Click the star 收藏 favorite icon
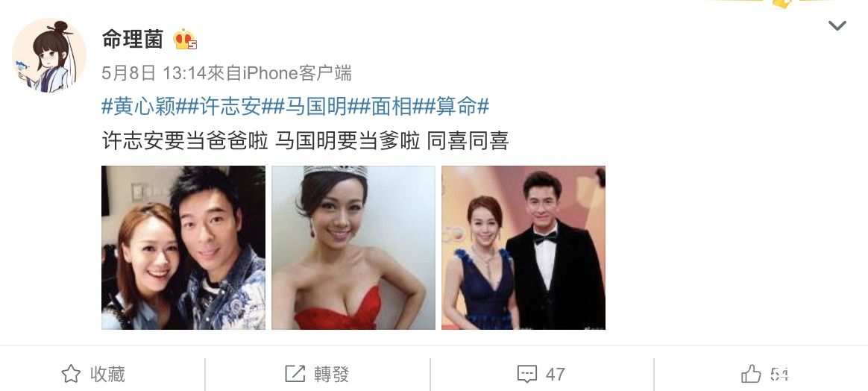 pos(71,375)
